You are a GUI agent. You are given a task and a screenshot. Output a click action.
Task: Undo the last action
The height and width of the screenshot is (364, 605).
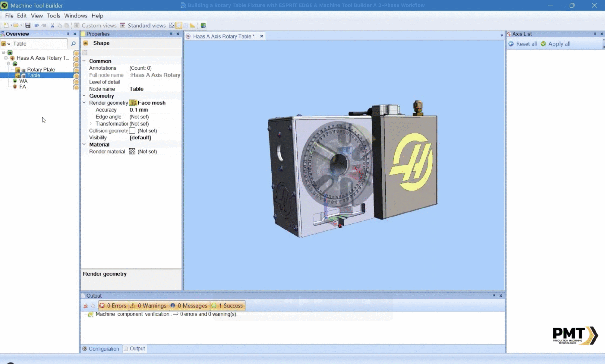[x=37, y=25]
